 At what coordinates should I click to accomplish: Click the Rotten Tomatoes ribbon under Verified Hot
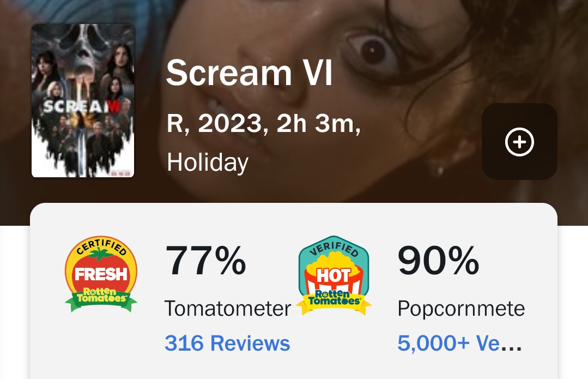coord(334,299)
